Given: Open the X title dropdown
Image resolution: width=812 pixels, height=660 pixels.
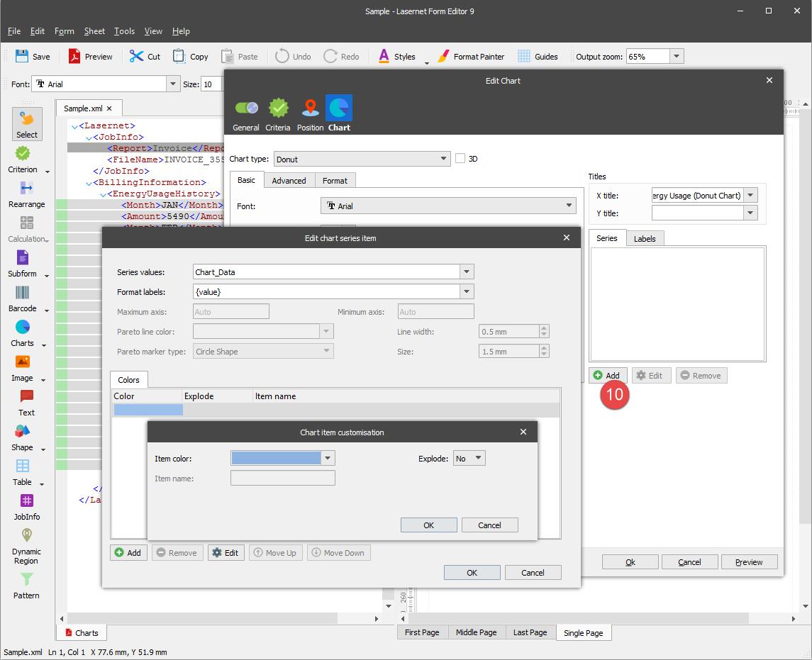Looking at the screenshot, I should coord(750,195).
